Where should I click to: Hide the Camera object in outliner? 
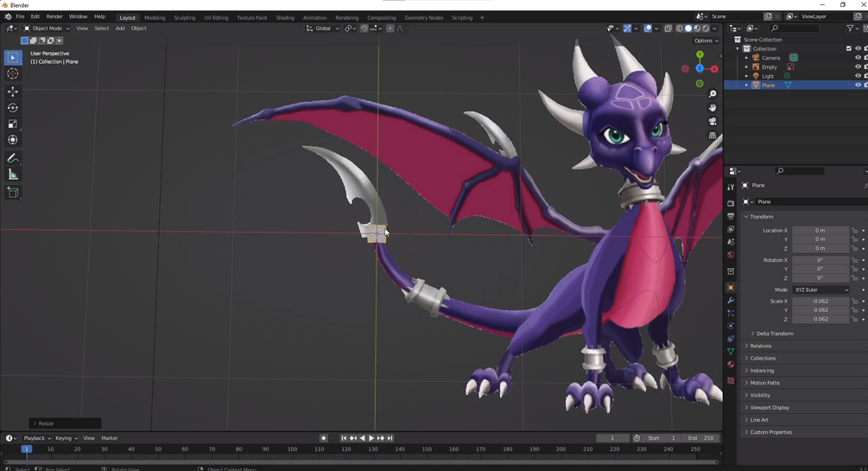(858, 58)
